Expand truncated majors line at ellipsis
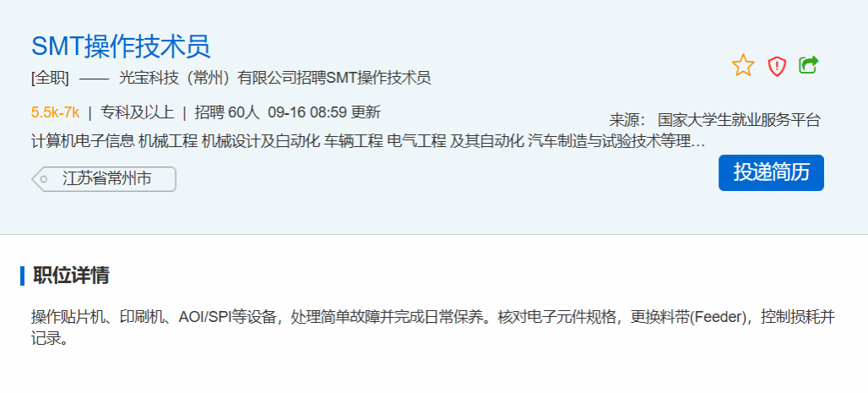Image resolution: width=868 pixels, height=393 pixels. pos(699,143)
